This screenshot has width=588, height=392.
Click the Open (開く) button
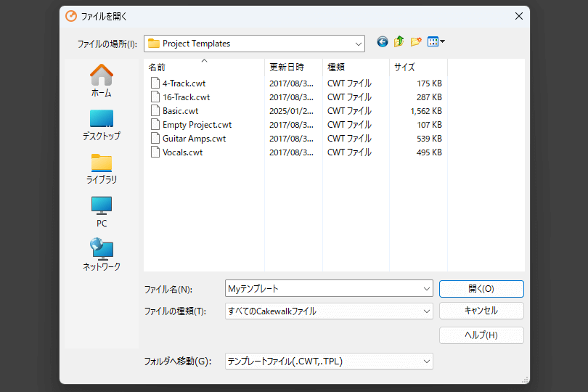(481, 289)
